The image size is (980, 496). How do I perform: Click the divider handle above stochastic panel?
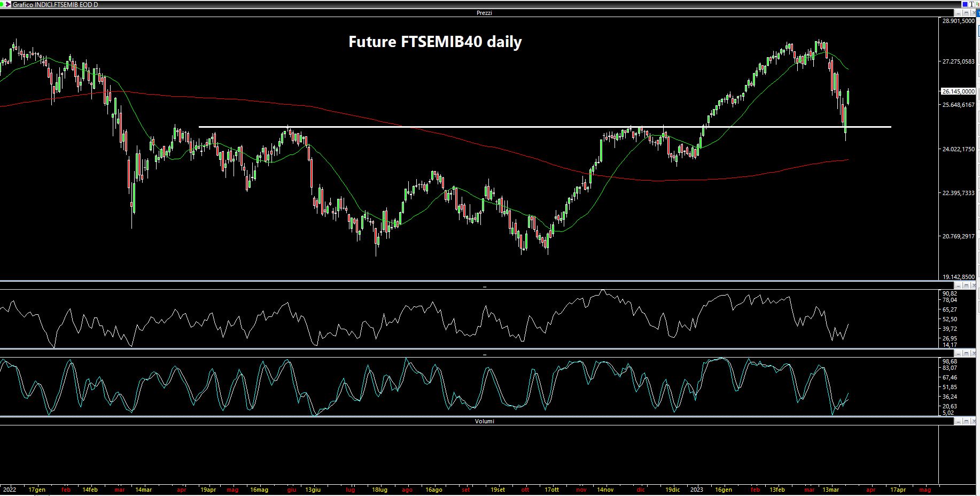(484, 354)
